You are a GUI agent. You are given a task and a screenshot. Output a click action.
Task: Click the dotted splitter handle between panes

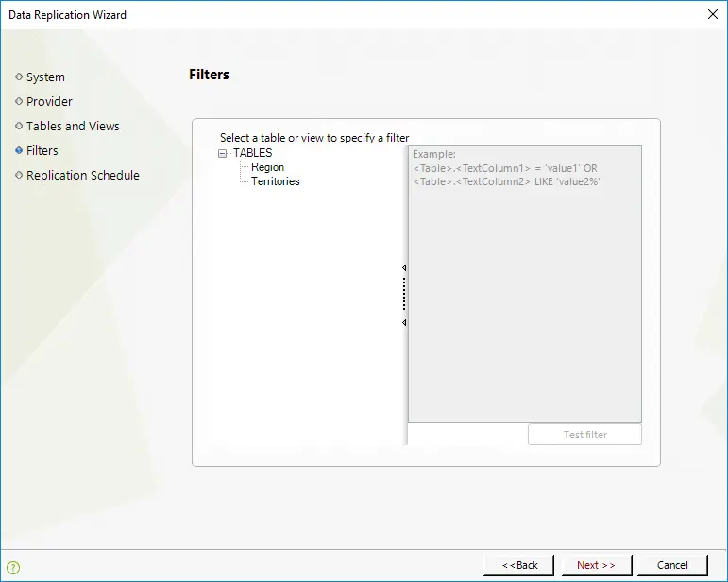point(404,294)
